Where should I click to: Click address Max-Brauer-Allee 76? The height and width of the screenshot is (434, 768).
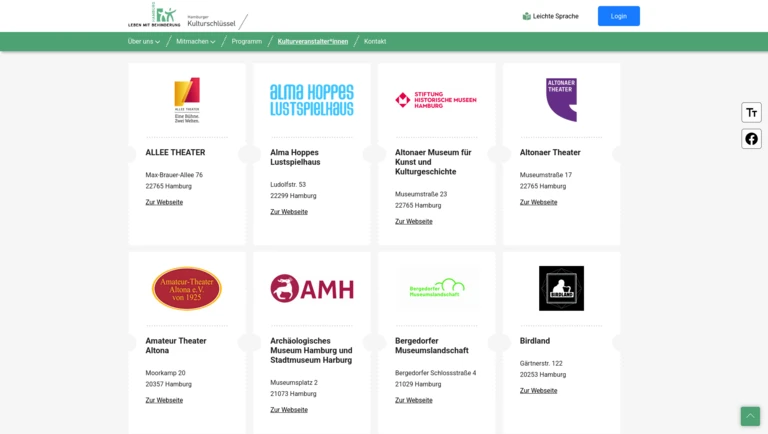pyautogui.click(x=174, y=175)
